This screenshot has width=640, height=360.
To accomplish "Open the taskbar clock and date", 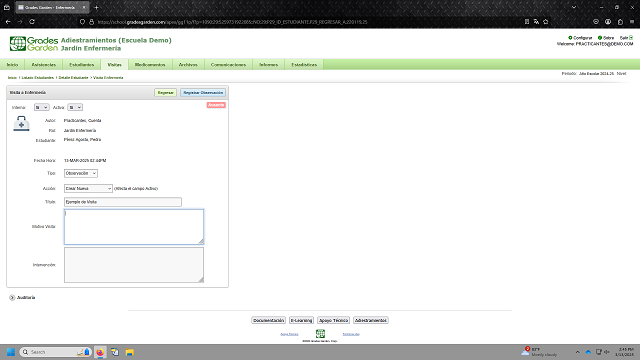I will pyautogui.click(x=624, y=352).
